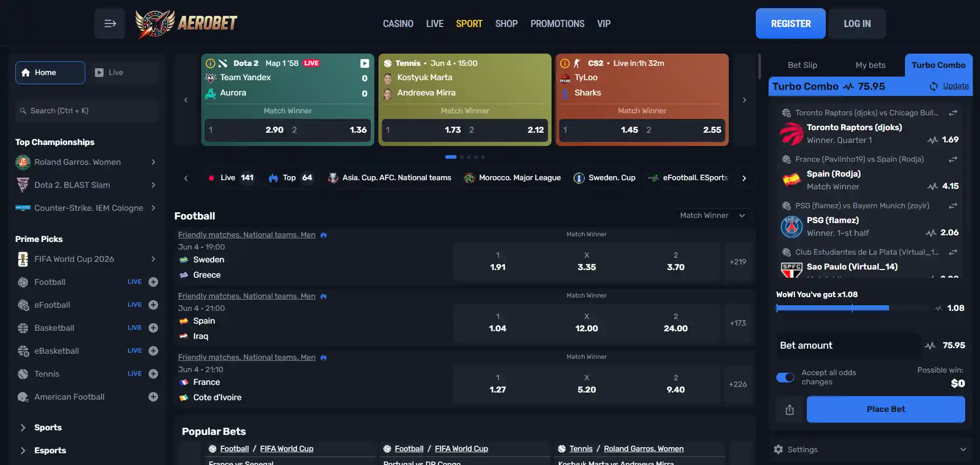980x465 pixels.
Task: Click plus icon next to eBasketball
Action: click(153, 351)
